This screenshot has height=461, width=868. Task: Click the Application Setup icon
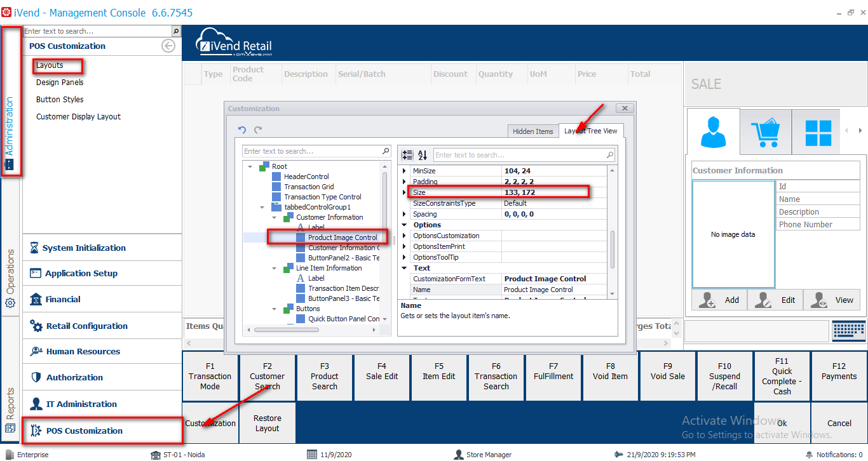tap(35, 274)
